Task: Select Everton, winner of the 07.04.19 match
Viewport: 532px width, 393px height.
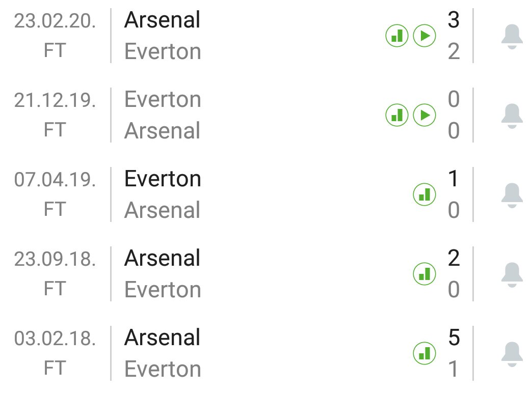Action: [x=163, y=179]
